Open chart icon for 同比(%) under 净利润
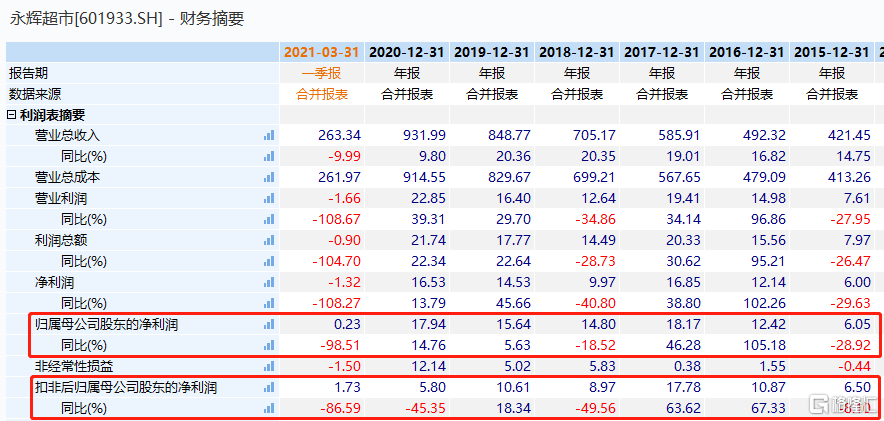Screen dimensions: 884x421 pos(269,304)
